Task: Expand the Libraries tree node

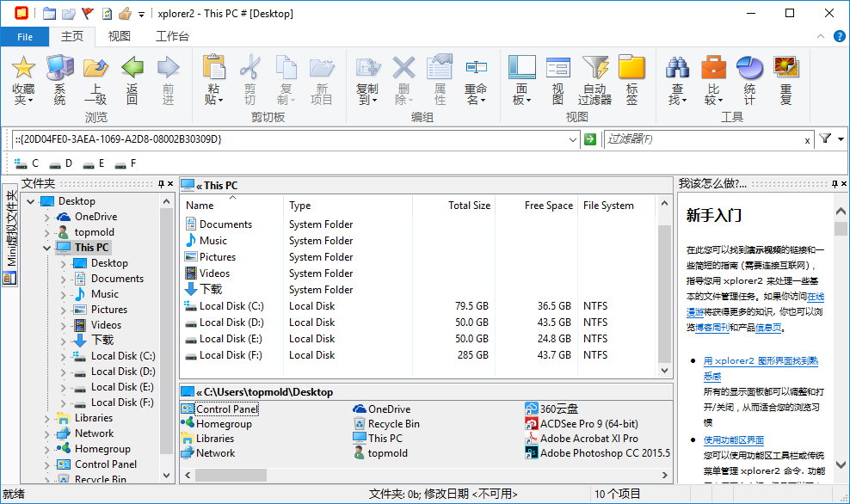Action: click(x=46, y=419)
